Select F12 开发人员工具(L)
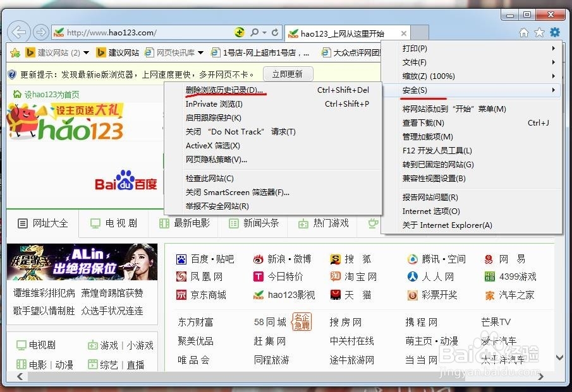572x392 pixels. pos(472,150)
